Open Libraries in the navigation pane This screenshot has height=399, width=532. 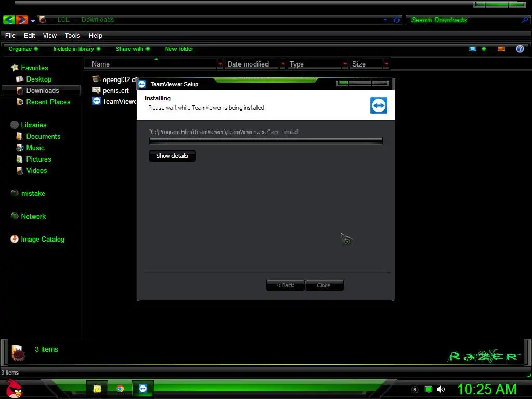coord(29,125)
